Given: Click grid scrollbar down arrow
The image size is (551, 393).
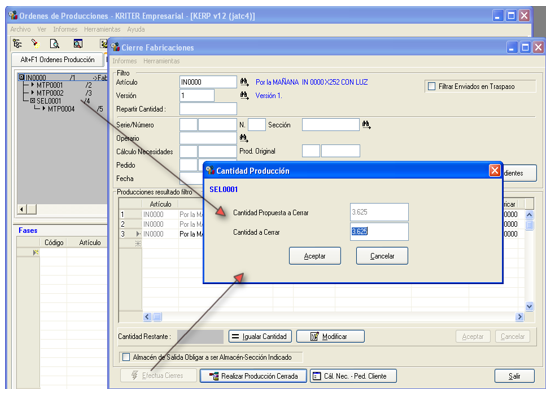Looking at the screenshot, I should tap(529, 307).
